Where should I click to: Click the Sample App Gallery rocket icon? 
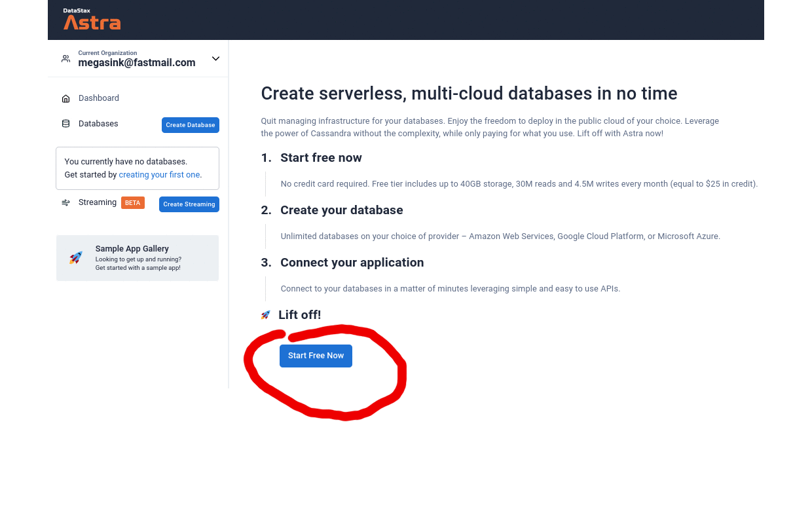click(x=76, y=258)
